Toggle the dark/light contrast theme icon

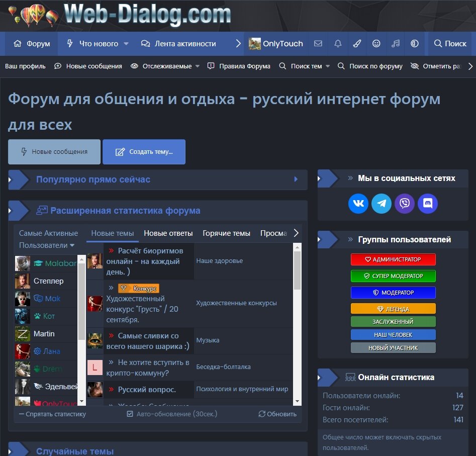coord(415,43)
